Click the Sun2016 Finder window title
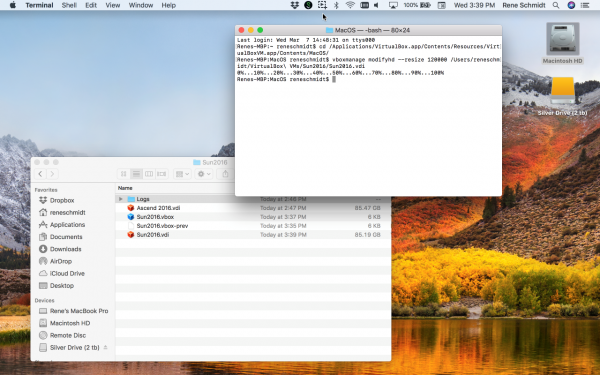This screenshot has width=600, height=375. (x=214, y=162)
